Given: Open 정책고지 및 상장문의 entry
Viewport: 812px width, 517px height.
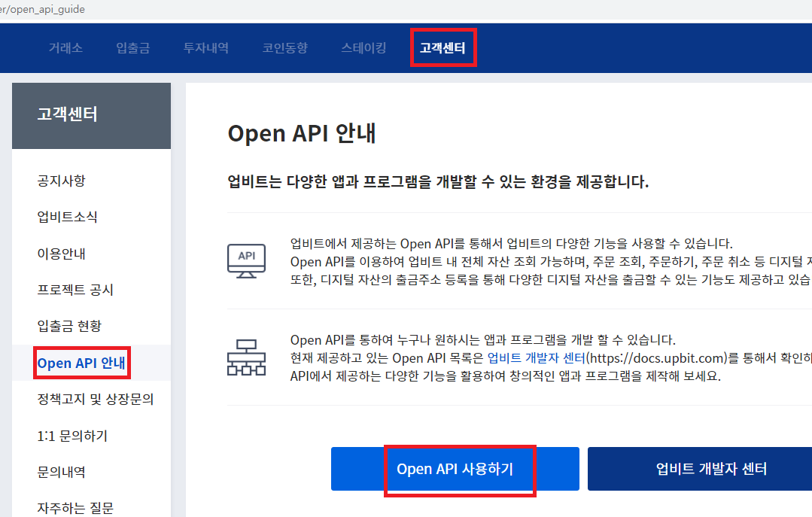Looking at the screenshot, I should 96,400.
